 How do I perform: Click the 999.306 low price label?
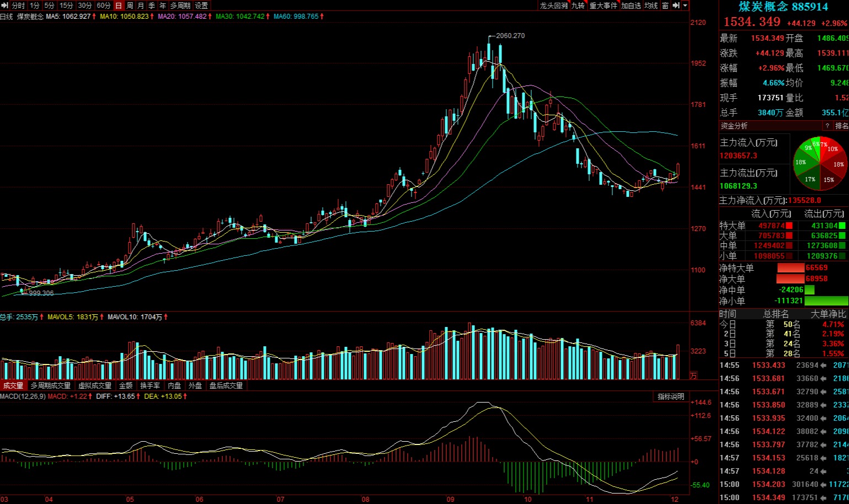41,293
